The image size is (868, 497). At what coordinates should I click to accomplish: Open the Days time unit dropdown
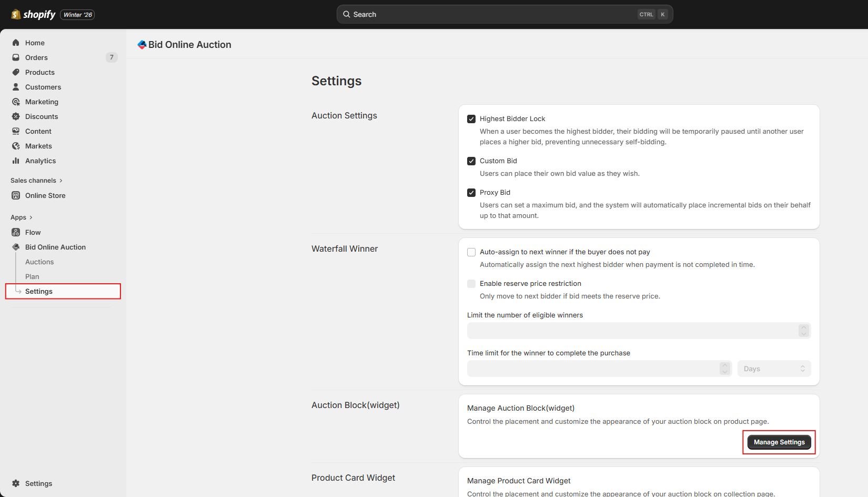[774, 369]
